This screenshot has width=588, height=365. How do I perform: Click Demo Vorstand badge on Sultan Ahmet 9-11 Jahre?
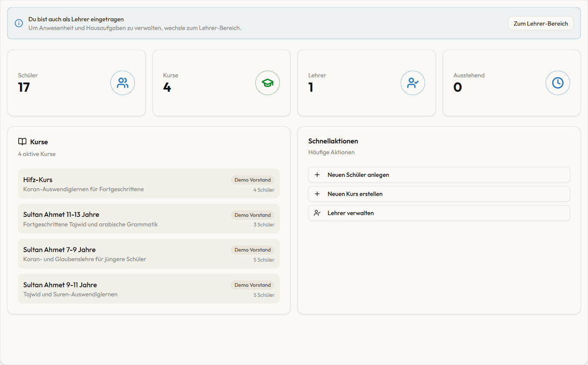(x=253, y=285)
